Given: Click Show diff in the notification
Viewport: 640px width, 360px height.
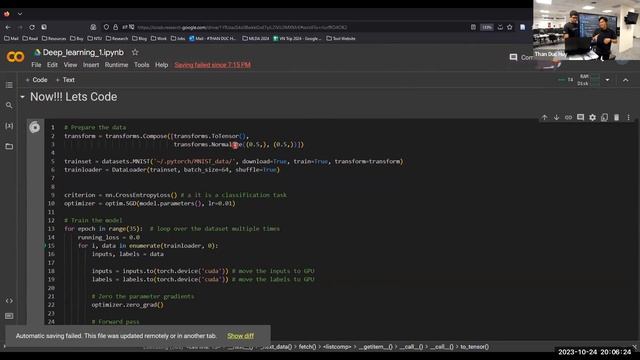Looking at the screenshot, I should 240,336.
